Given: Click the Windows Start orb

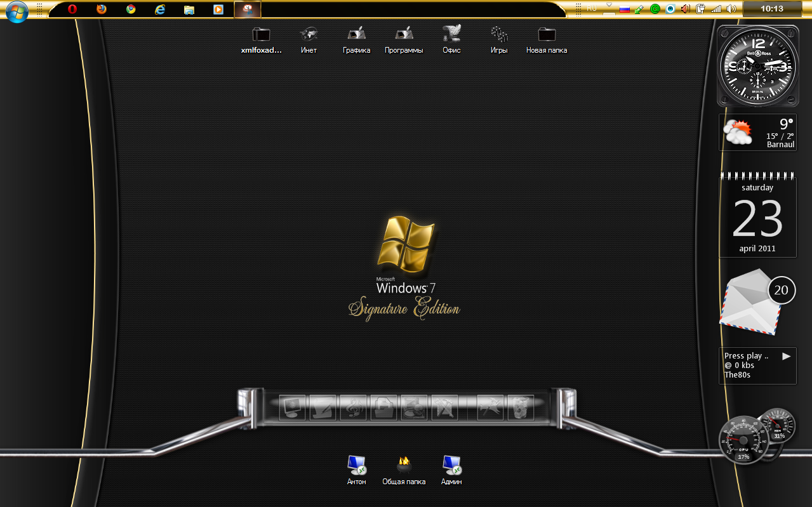Looking at the screenshot, I should click(17, 11).
